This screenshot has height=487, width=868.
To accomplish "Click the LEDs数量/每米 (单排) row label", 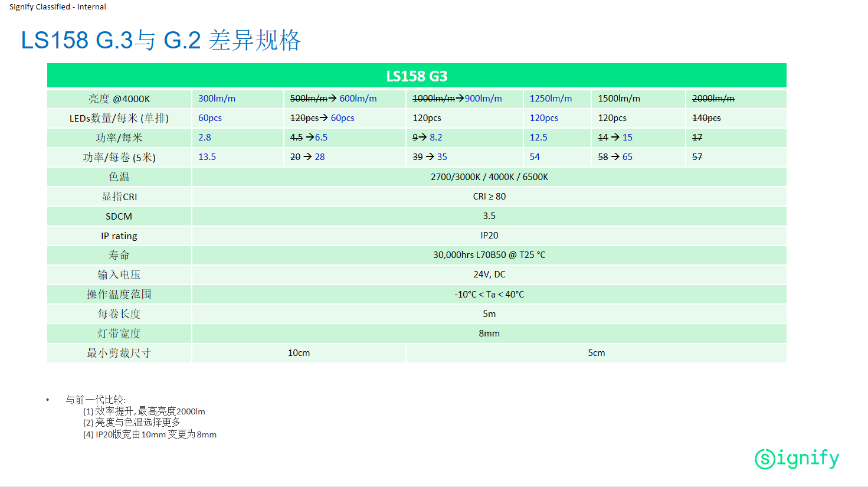I will click(119, 118).
